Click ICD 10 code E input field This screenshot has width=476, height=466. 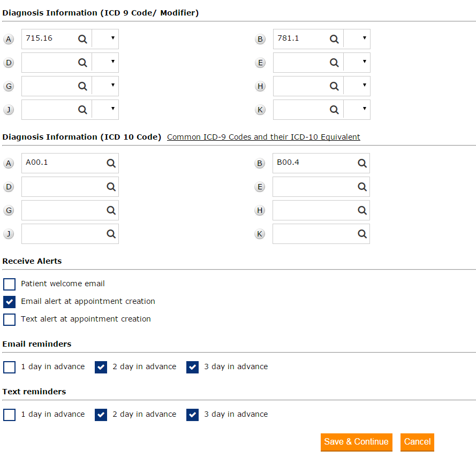point(313,187)
